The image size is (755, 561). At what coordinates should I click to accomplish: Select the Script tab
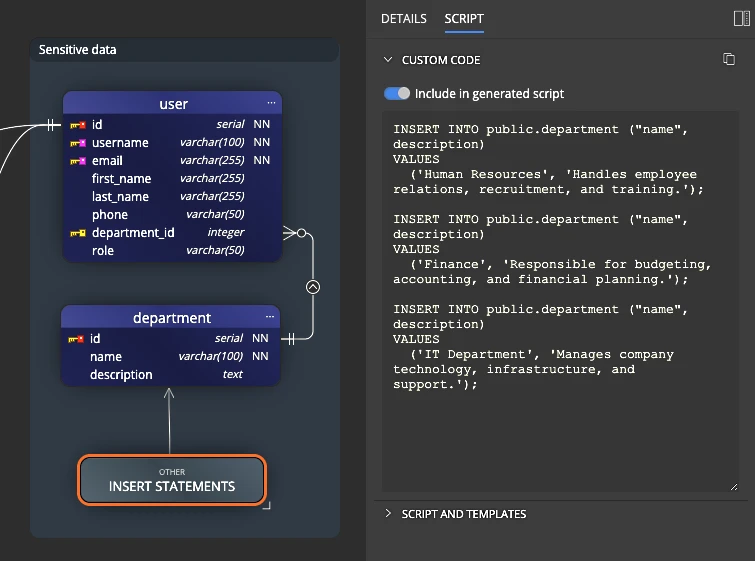coord(464,19)
